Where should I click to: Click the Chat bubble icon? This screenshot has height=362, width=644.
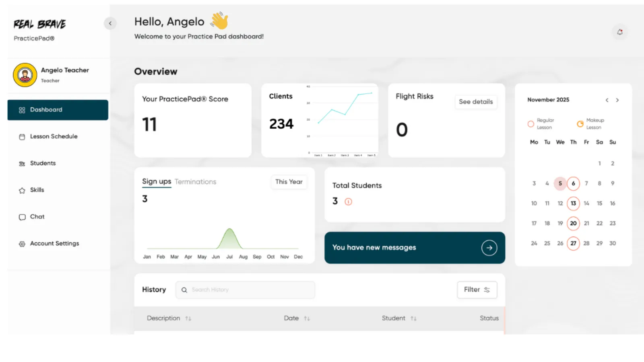click(x=22, y=217)
